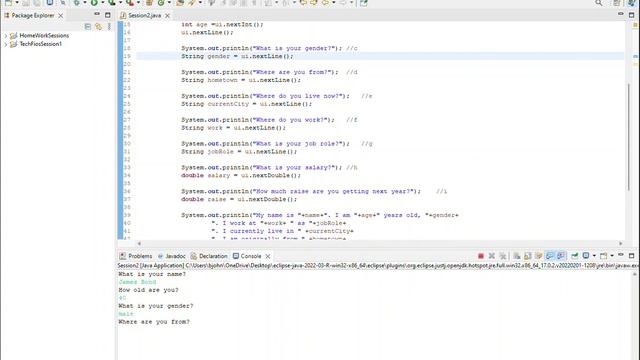Open the External Tools dropdown arrow
This screenshot has width=640, height=360.
[x=138, y=3]
